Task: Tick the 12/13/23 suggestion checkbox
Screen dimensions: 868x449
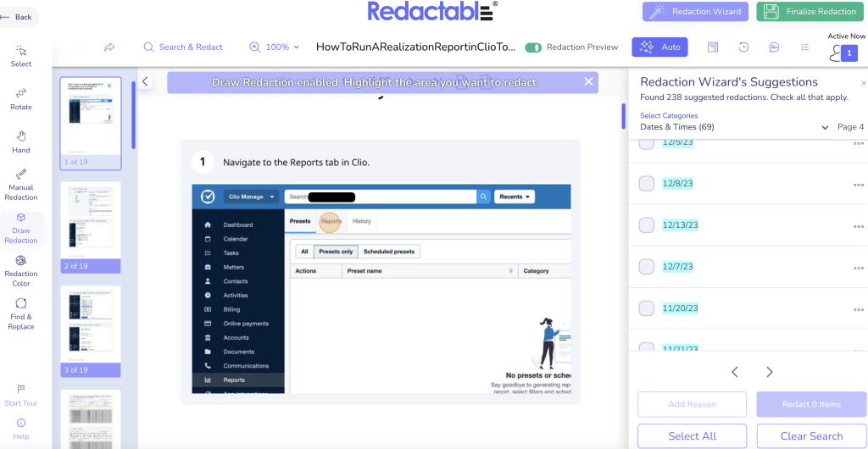Action: point(647,224)
